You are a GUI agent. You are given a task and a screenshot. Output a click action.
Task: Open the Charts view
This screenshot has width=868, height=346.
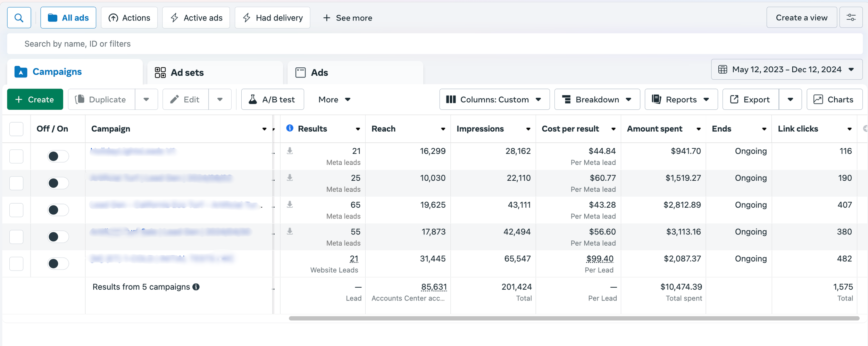click(834, 100)
